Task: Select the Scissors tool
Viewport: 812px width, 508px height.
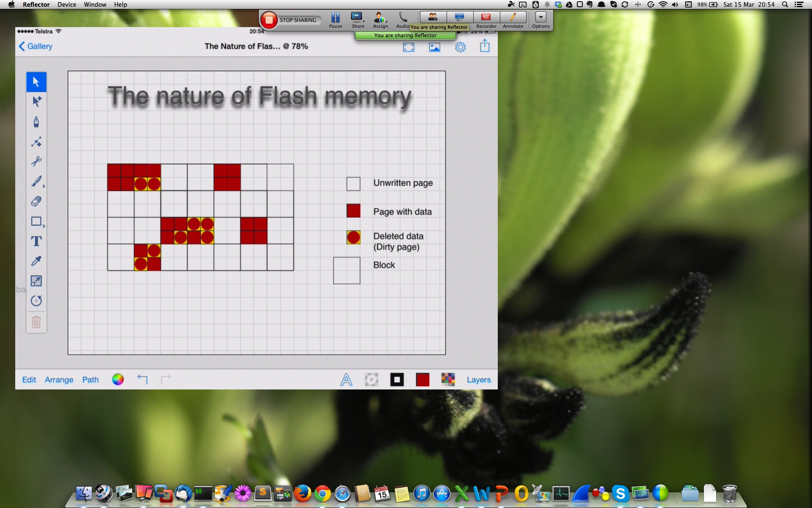Action: click(x=36, y=161)
